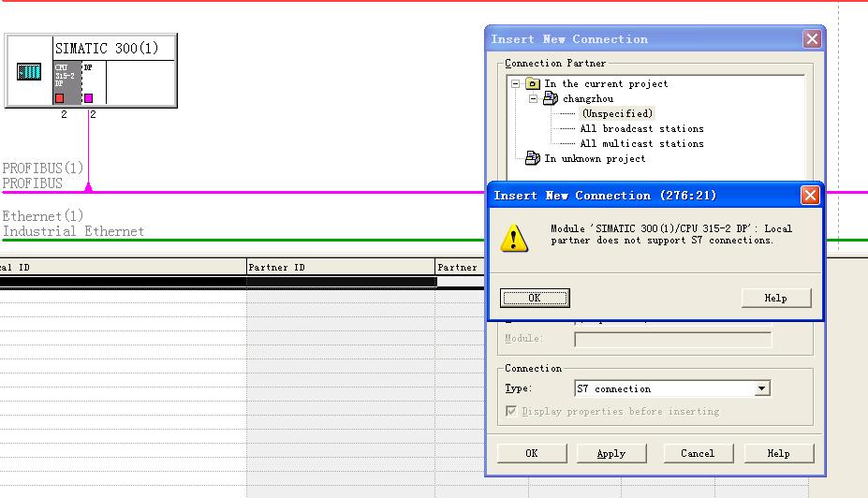Select 'In the current project' label

(x=606, y=83)
